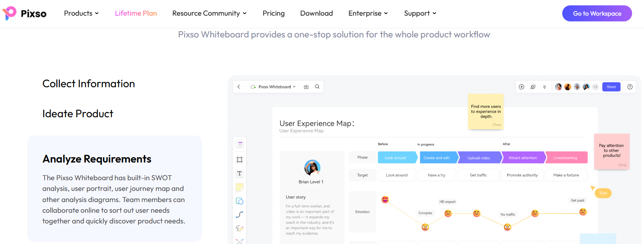
Task: Click the first collaborator avatar
Action: [559, 87]
